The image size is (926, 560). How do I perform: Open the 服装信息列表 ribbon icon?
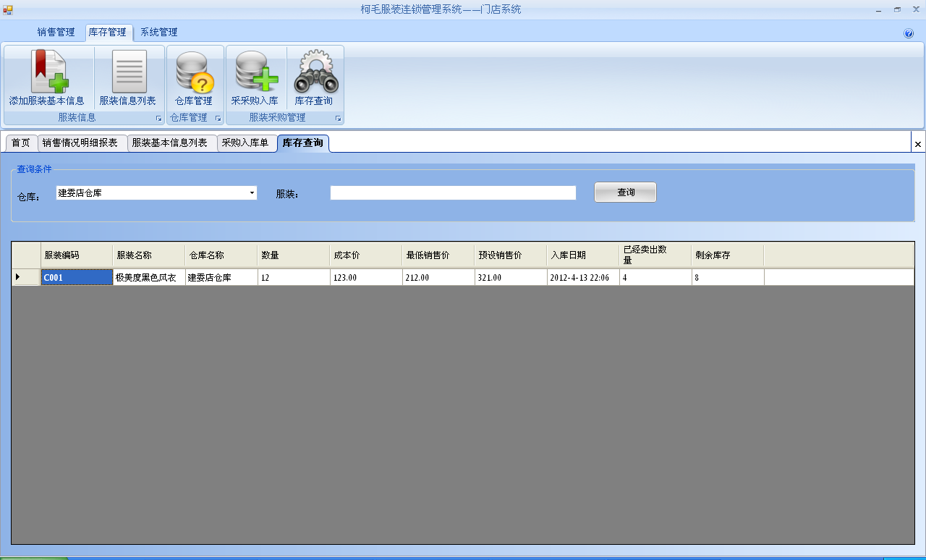(128, 78)
